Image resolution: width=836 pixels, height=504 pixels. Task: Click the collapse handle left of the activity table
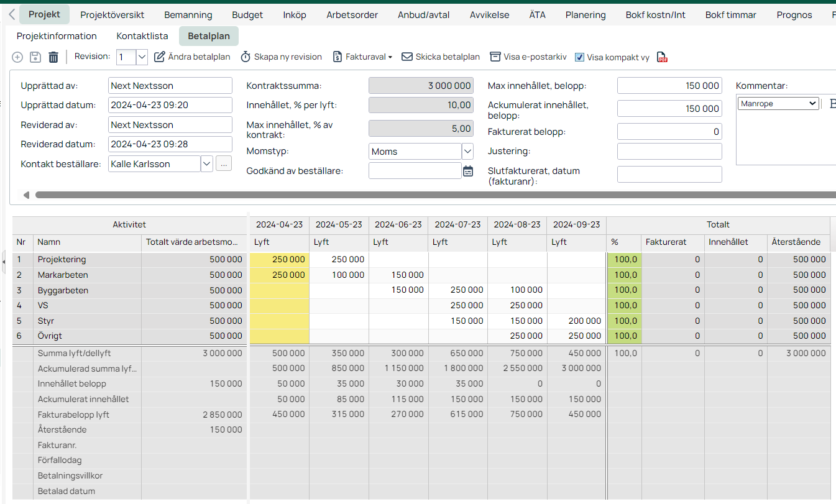pos(4,262)
